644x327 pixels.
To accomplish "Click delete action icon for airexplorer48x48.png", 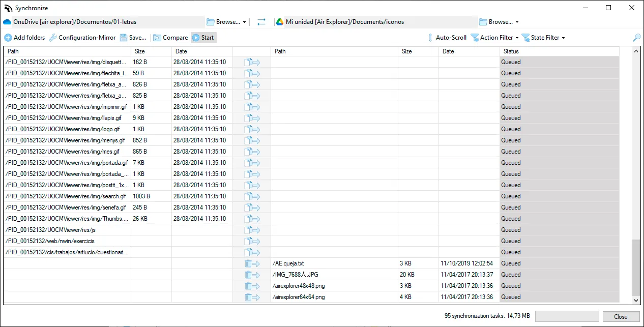I will (x=252, y=286).
